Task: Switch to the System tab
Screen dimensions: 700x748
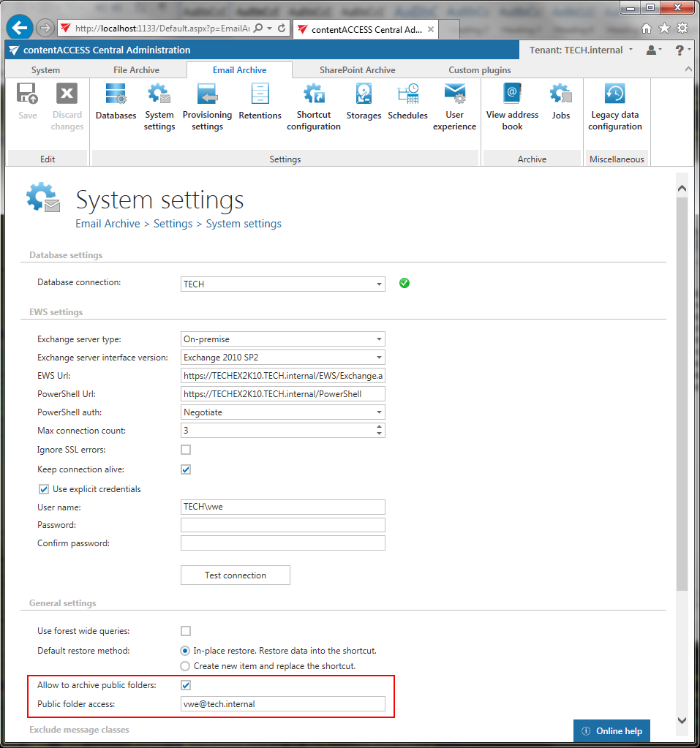Action: [46, 70]
